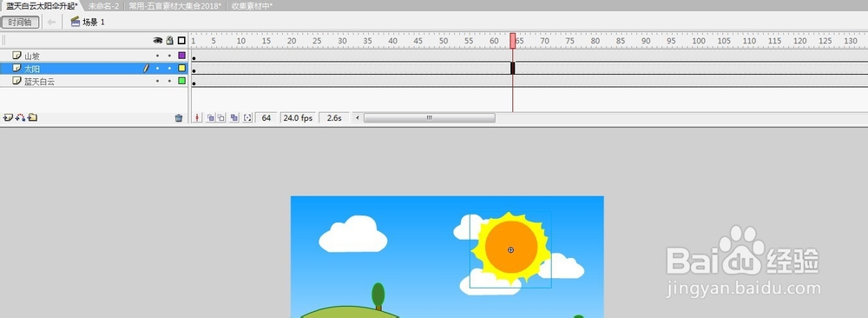Click the red playhead handle at frame 64
Image resolution: width=868 pixels, height=318 pixels.
[513, 41]
